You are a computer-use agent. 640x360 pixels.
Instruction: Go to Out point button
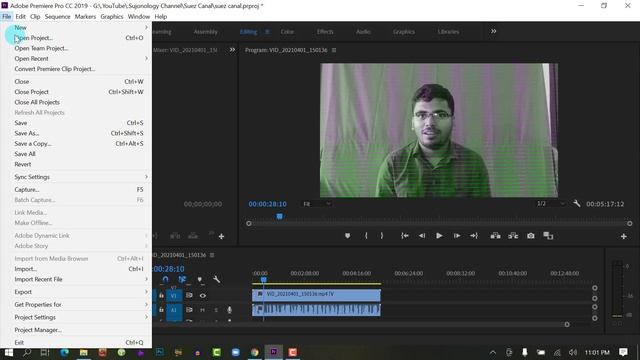click(473, 236)
